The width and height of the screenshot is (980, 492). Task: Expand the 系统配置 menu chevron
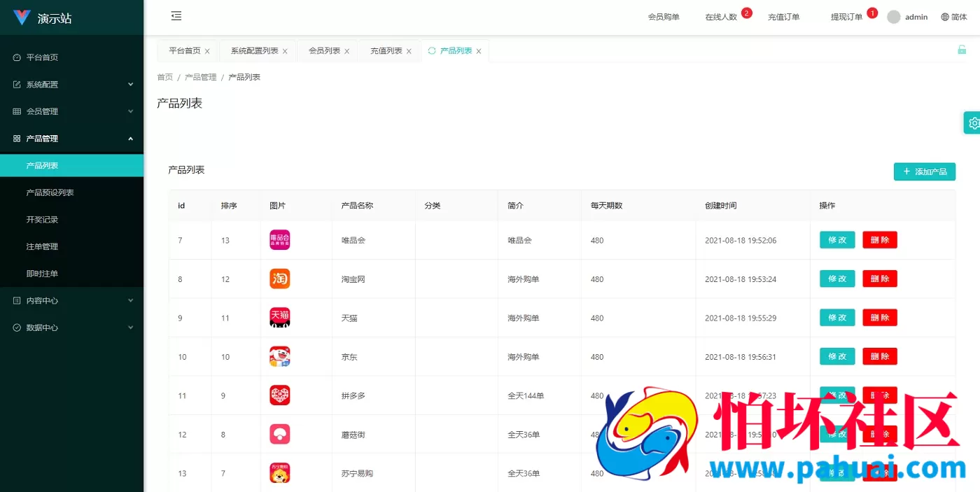130,84
